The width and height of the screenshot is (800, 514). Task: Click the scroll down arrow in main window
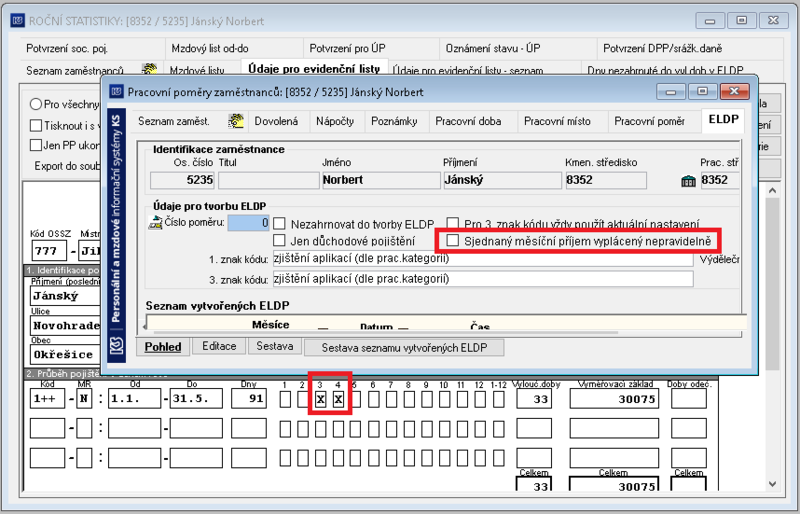coord(772,483)
